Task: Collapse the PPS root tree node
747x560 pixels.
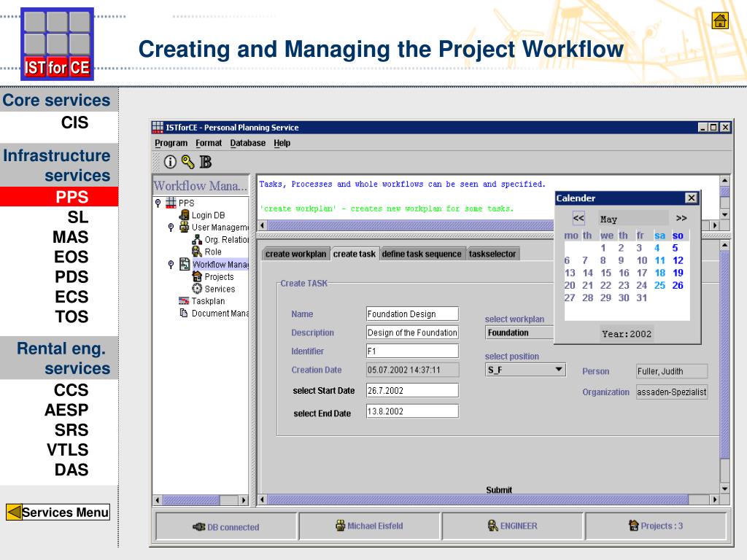Action: 158,203
